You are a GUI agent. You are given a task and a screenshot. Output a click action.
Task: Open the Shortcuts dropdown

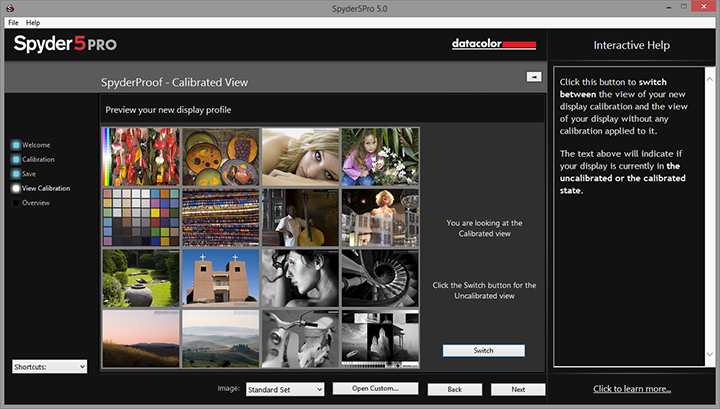(50, 367)
